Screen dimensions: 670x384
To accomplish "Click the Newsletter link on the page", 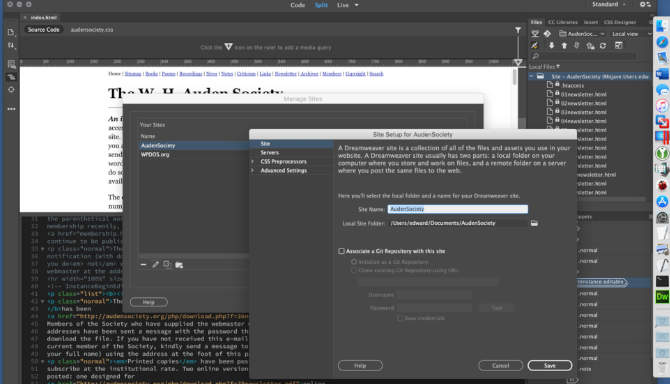I will [x=285, y=74].
